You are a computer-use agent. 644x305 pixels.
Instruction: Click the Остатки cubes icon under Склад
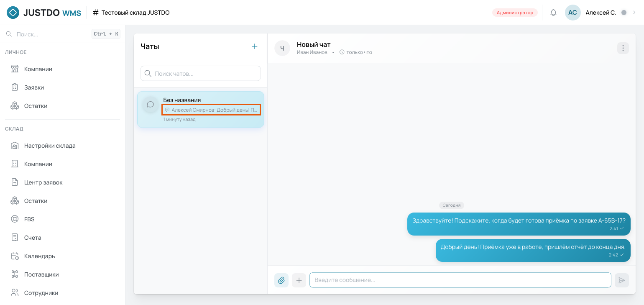[15, 201]
